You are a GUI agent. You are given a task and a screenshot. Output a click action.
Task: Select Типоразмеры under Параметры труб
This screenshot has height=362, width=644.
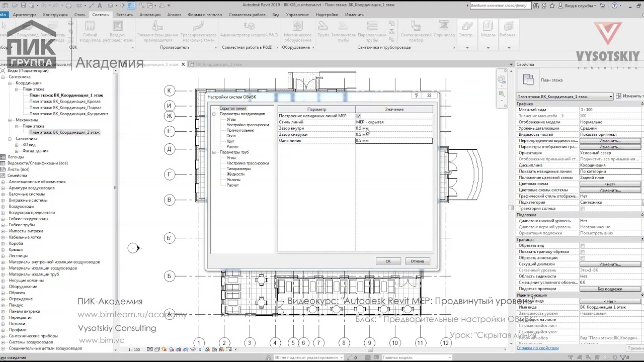click(238, 169)
